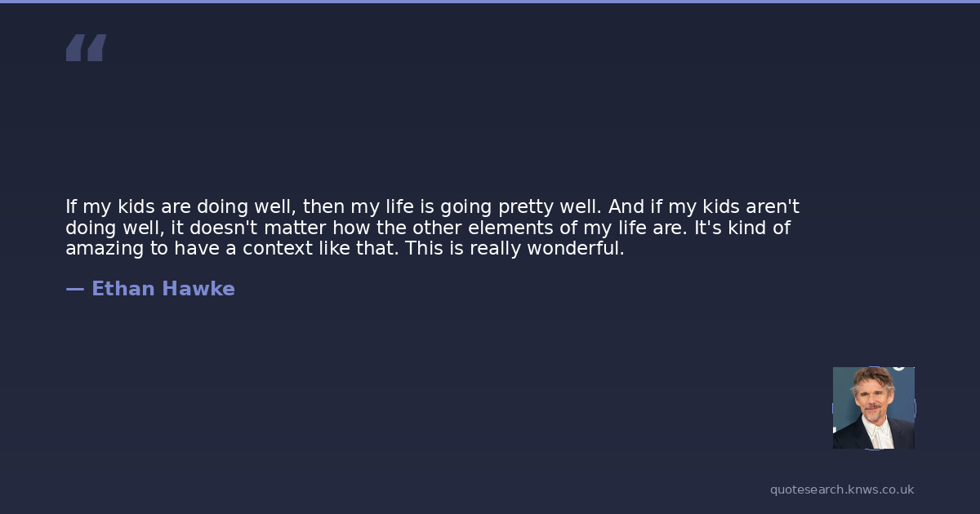Image resolution: width=980 pixels, height=514 pixels.
Task: Click the Ethan Hawke portrait thumbnail
Action: (873, 407)
